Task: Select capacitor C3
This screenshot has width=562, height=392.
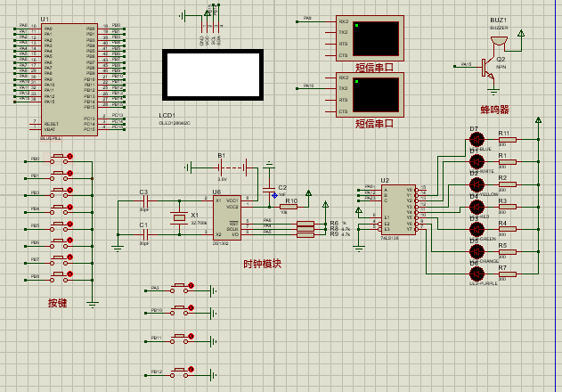Action: point(145,200)
